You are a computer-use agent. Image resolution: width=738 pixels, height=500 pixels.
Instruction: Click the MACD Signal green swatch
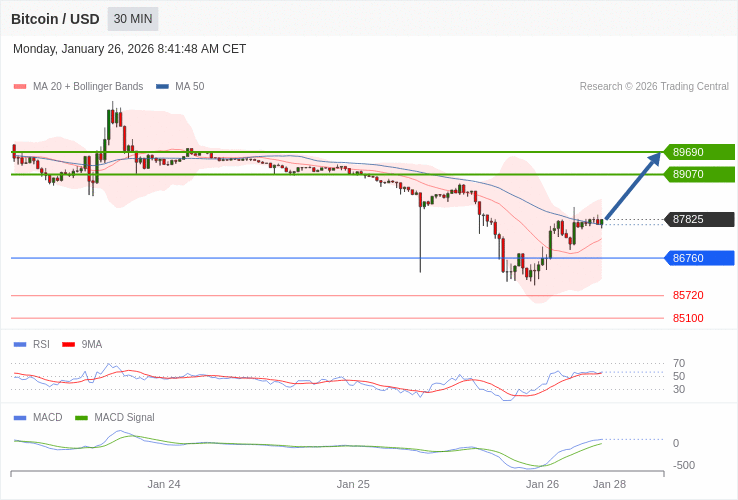pos(81,418)
